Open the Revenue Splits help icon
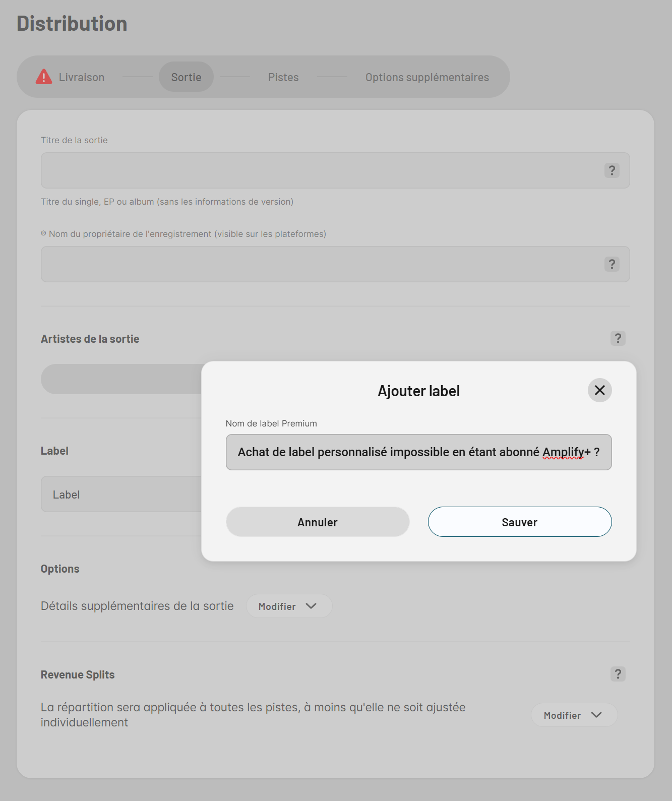Viewport: 672px width, 801px height. click(x=618, y=674)
